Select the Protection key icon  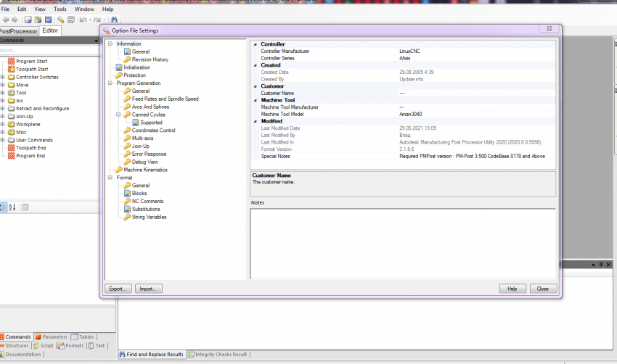tap(119, 75)
